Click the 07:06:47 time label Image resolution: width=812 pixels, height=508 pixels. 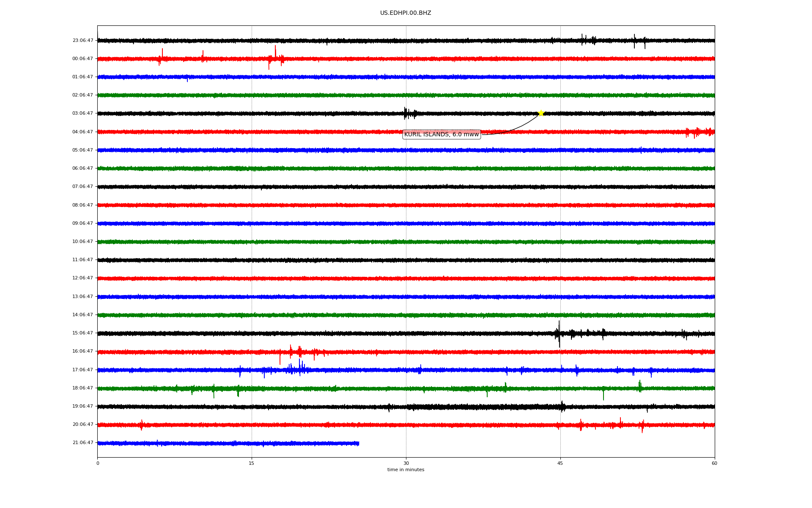[x=83, y=187]
